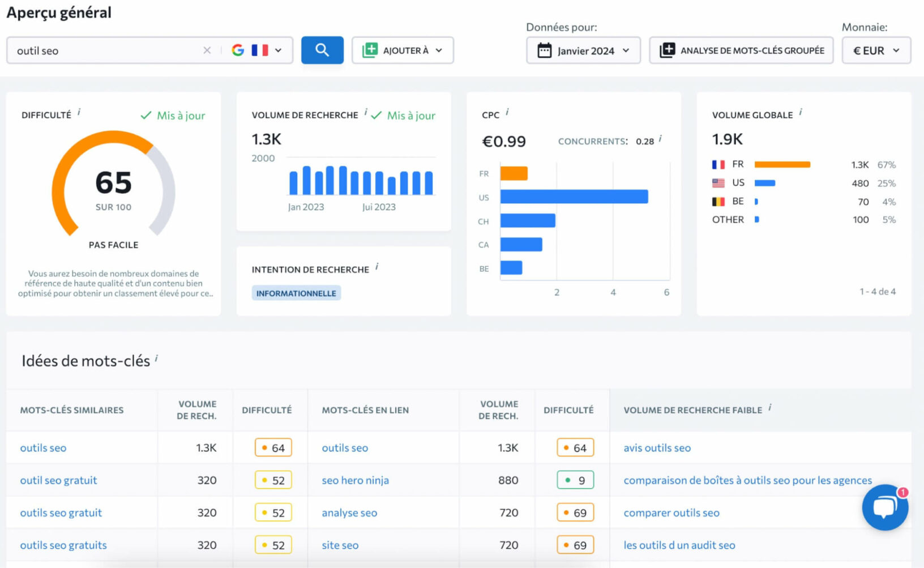Screen dimensions: 924x568
Task: Click the 'Aperçu général' page heading
Action: (59, 12)
